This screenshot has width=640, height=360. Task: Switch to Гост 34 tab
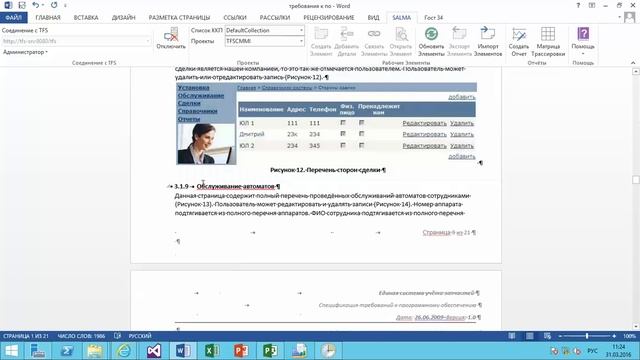(433, 18)
